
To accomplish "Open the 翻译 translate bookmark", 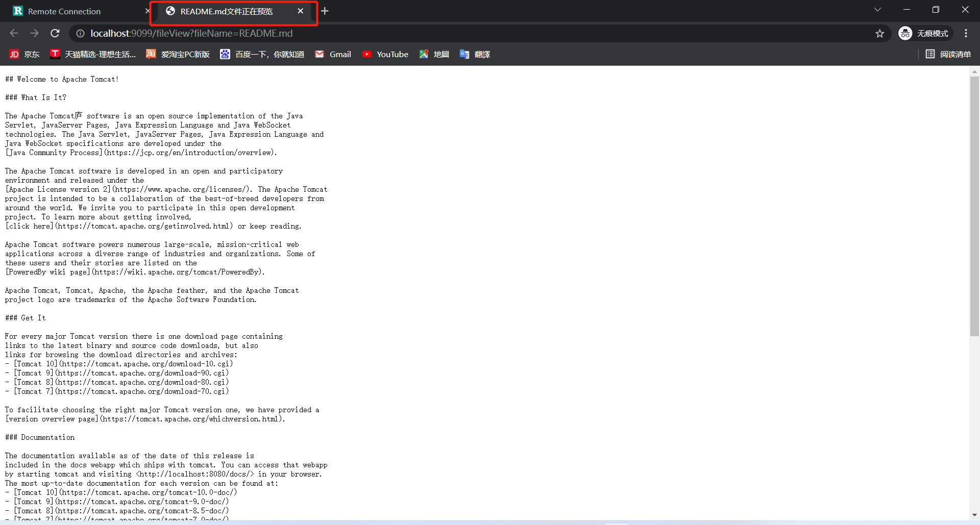I will [475, 55].
